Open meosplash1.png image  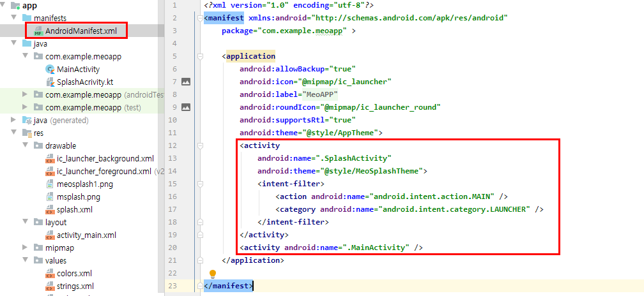point(84,184)
